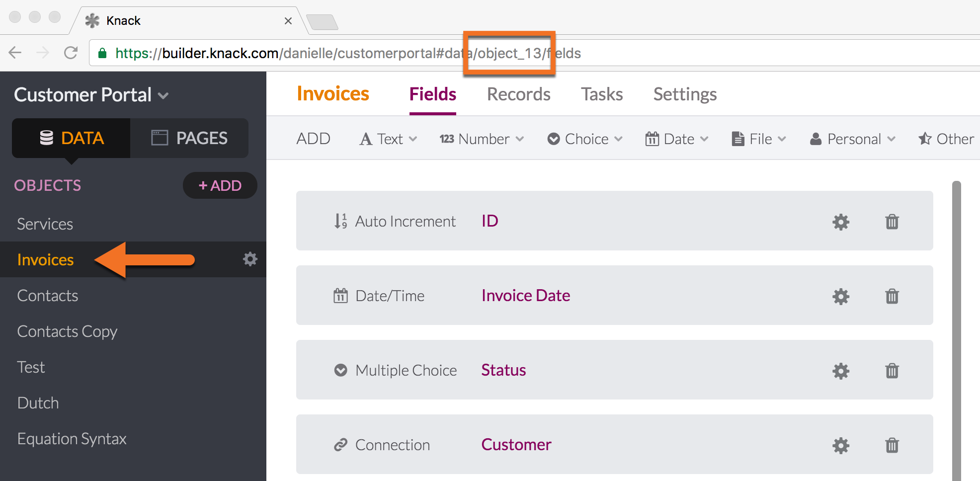This screenshot has height=481, width=980.
Task: Expand the Text field type dropdown
Action: coord(389,139)
